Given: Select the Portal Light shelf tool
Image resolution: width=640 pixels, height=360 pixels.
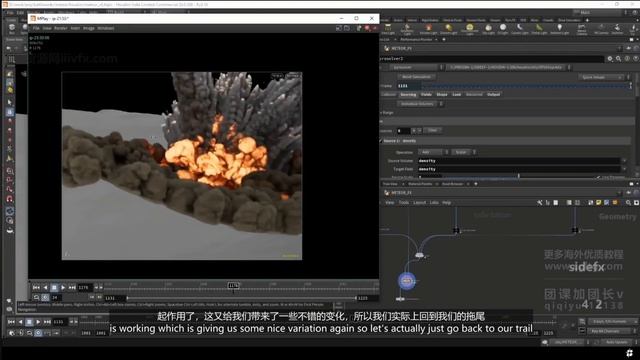Looking at the screenshot, I should coord(539,29).
